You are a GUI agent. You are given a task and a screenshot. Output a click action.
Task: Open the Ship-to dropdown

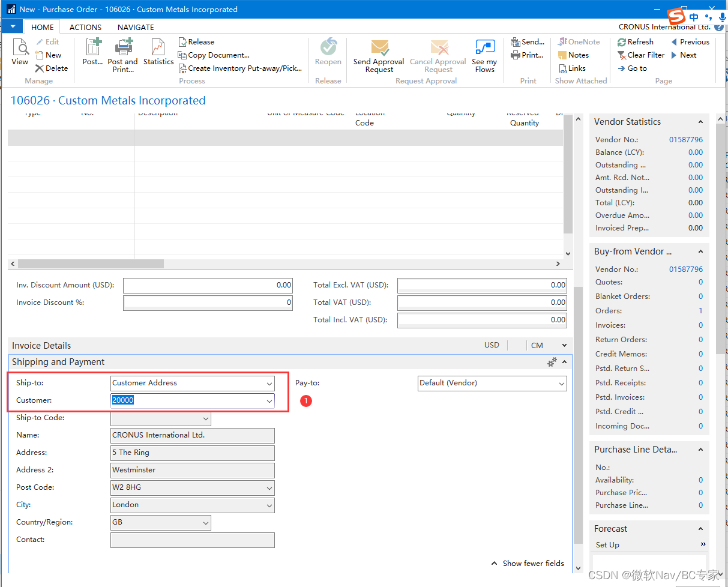coord(269,383)
